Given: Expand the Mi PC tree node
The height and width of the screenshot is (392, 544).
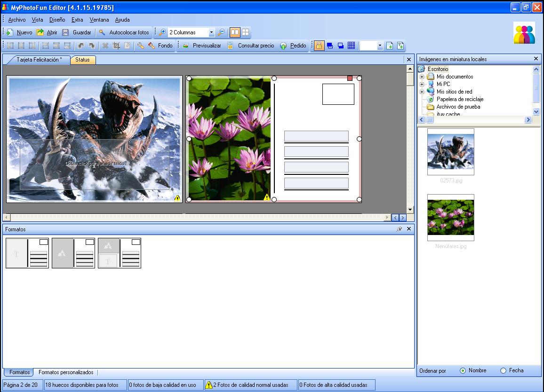Looking at the screenshot, I should [422, 84].
